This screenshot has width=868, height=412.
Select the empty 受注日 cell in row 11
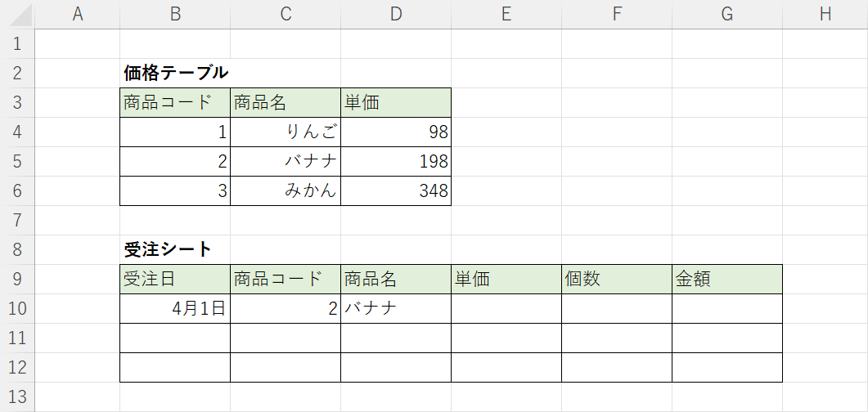point(175,338)
